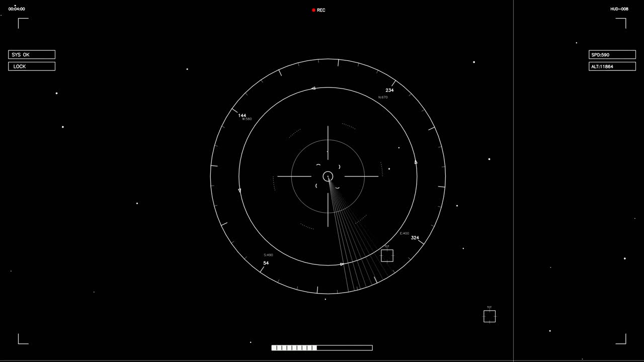The width and height of the screenshot is (644, 362).
Task: Select the TGT target box inside the radar ring
Action: (x=387, y=255)
